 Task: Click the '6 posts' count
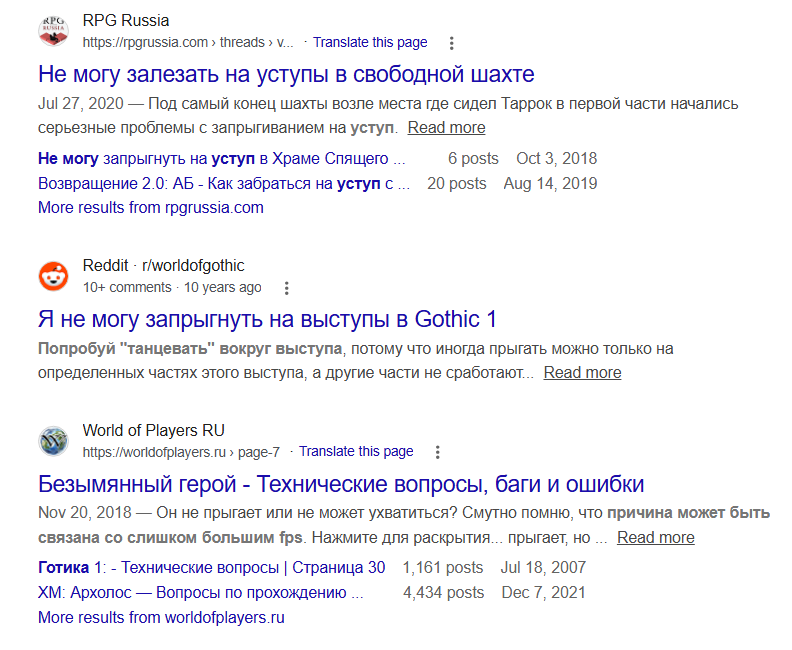click(473, 159)
